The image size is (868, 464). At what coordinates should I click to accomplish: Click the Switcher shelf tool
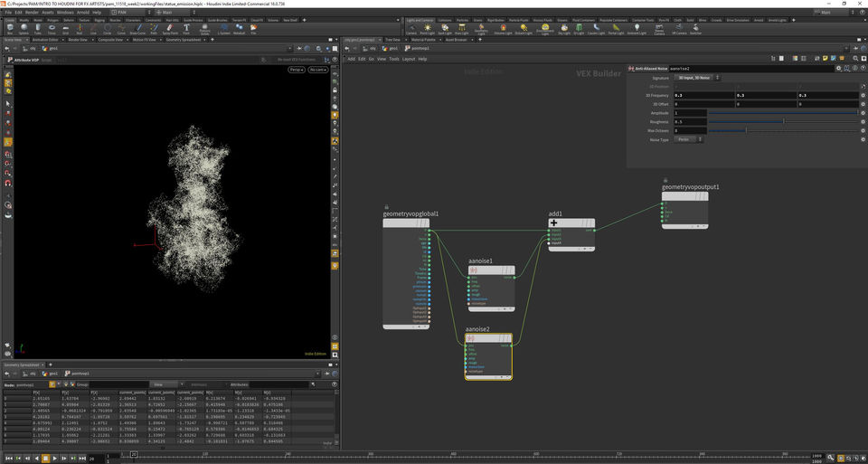coord(695,29)
